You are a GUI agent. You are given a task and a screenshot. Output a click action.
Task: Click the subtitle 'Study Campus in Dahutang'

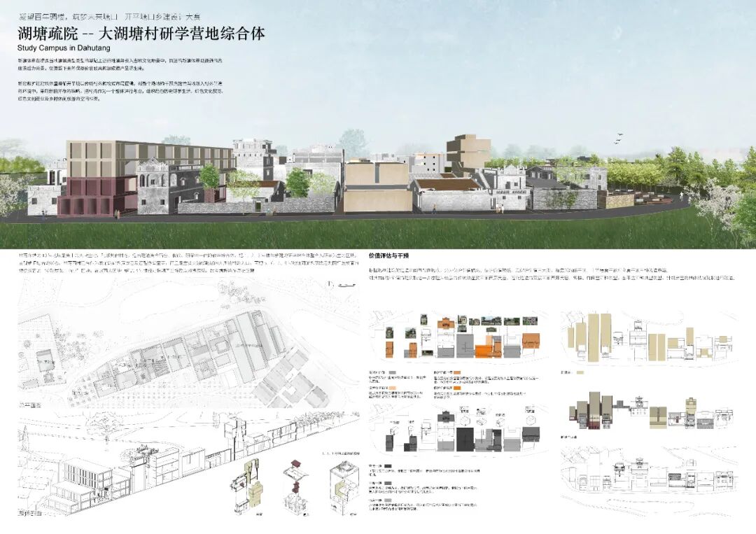pos(64,48)
